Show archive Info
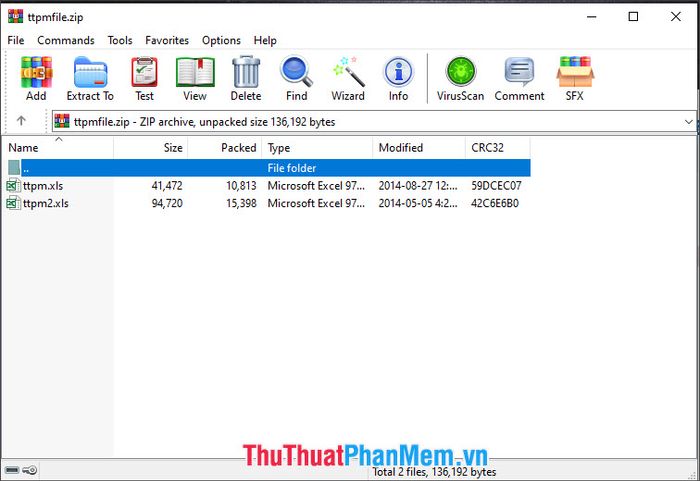 (398, 72)
